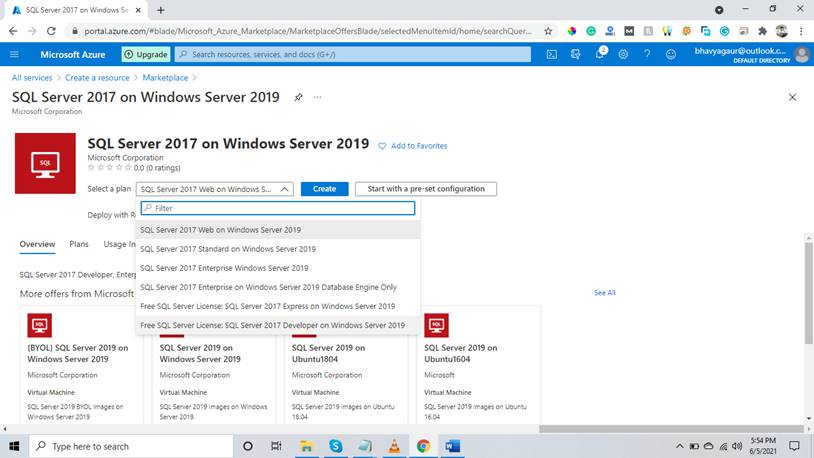The height and width of the screenshot is (458, 814).
Task: Open Word from the taskbar
Action: coord(452,446)
